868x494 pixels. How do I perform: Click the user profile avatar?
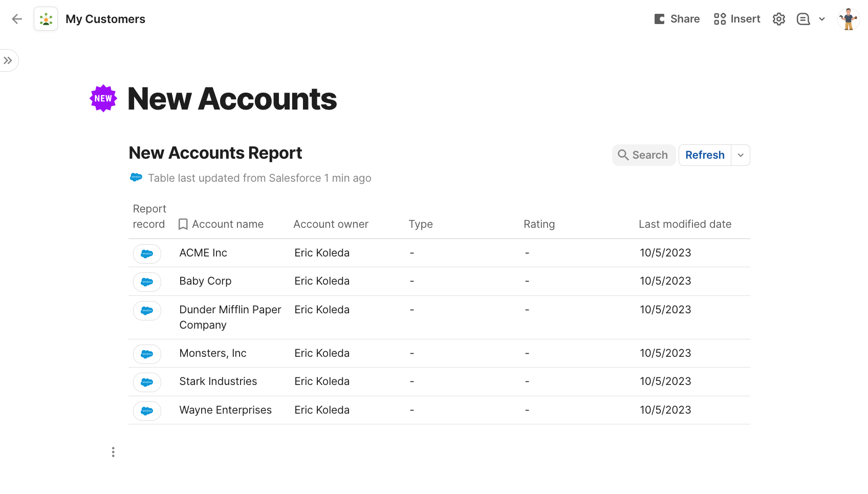tap(849, 19)
